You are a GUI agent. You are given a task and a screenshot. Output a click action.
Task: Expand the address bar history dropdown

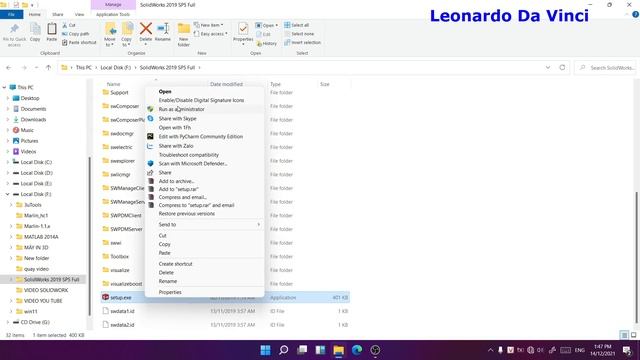548,68
